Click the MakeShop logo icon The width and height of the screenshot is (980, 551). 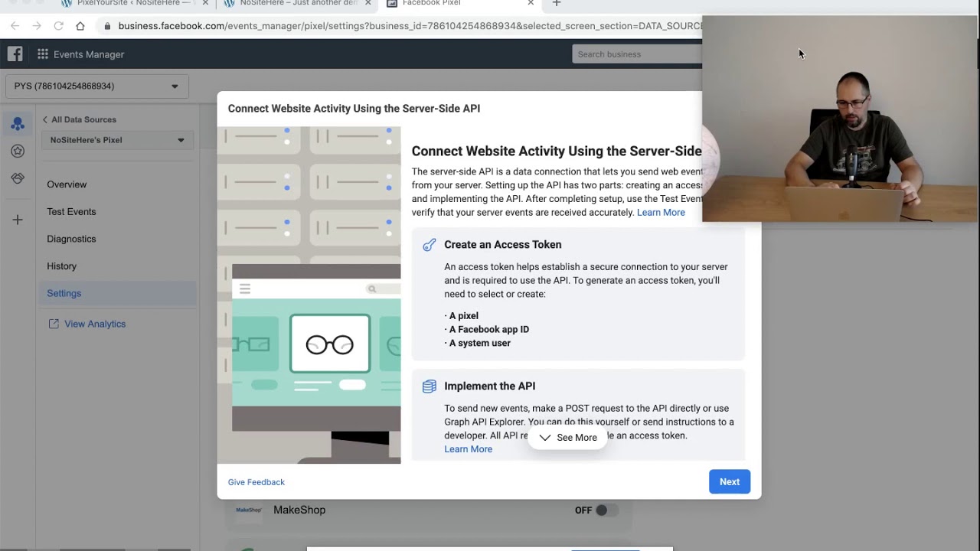(x=249, y=510)
